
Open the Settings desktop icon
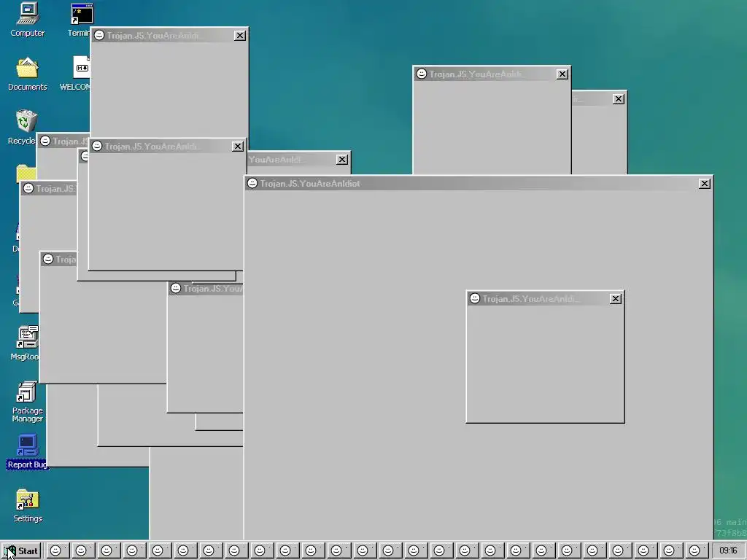point(27,506)
